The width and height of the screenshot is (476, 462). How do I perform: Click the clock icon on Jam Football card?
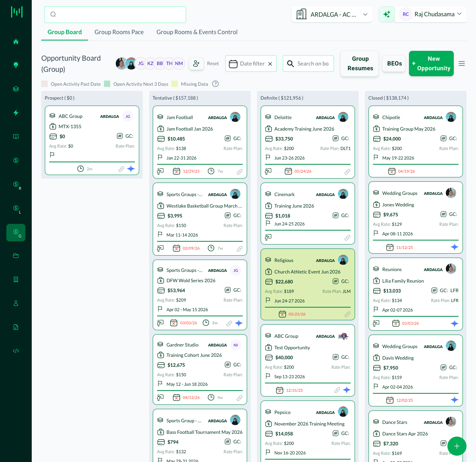tap(211, 171)
